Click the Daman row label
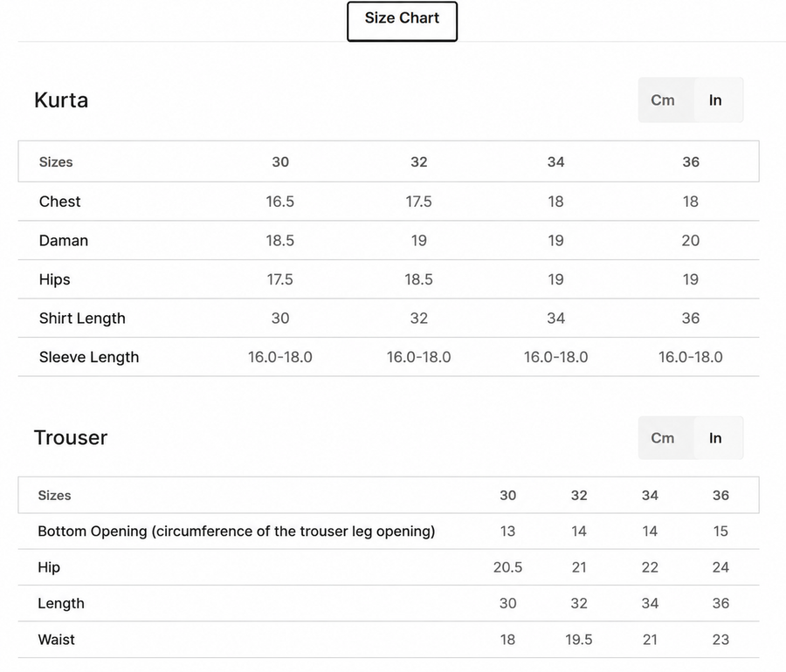The height and width of the screenshot is (672, 786). click(x=64, y=240)
